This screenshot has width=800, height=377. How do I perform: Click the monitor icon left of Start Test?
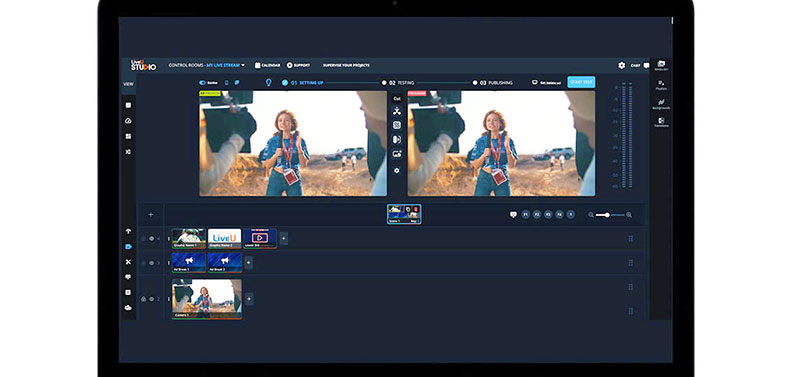coord(535,82)
